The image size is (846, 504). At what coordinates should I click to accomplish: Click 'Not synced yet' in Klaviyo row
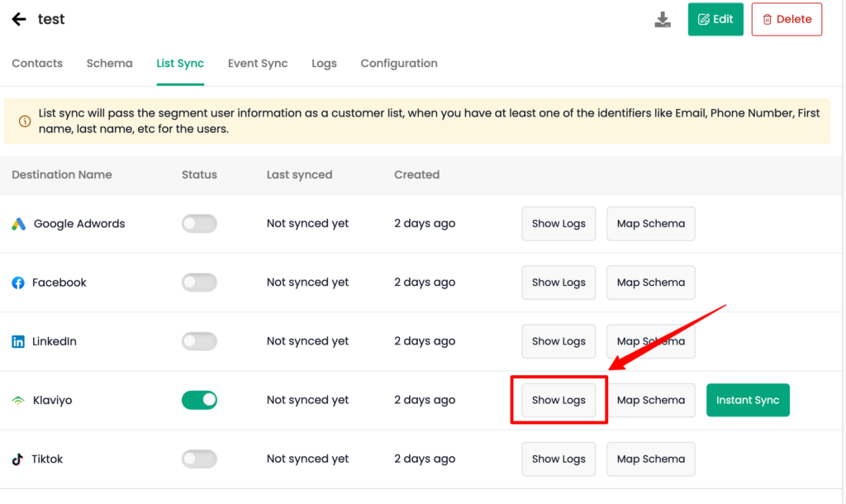(307, 400)
